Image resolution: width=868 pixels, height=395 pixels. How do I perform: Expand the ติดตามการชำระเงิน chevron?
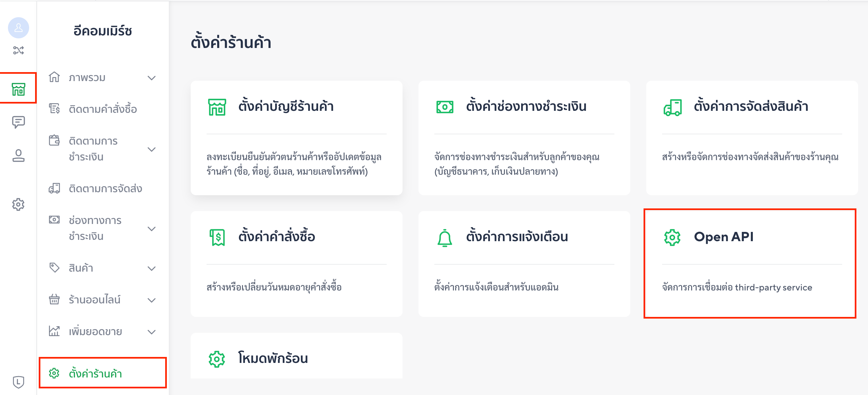[152, 149]
